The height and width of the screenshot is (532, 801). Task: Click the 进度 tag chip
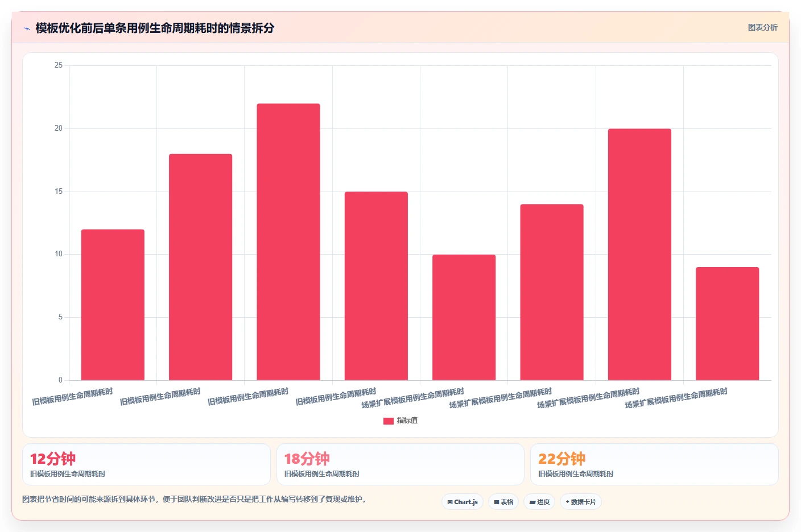click(539, 502)
